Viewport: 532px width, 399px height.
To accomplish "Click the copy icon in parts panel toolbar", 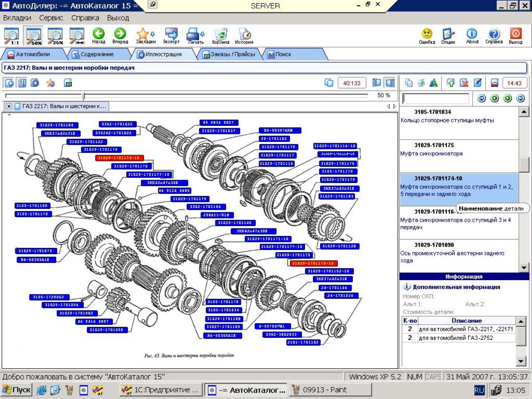I will click(409, 83).
